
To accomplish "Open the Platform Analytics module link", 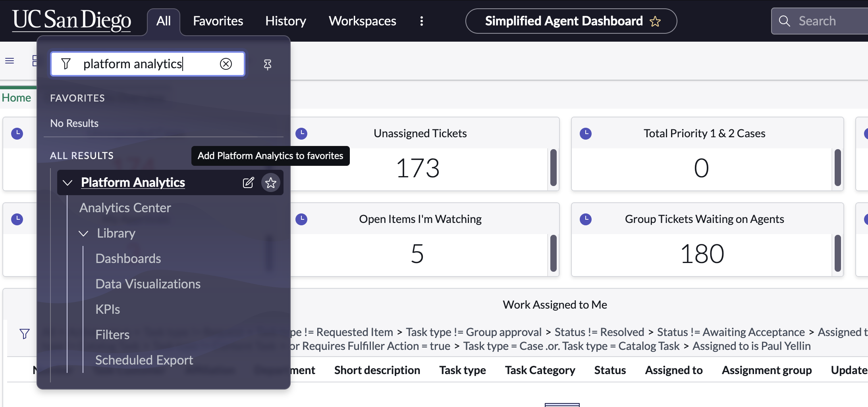I will (133, 182).
